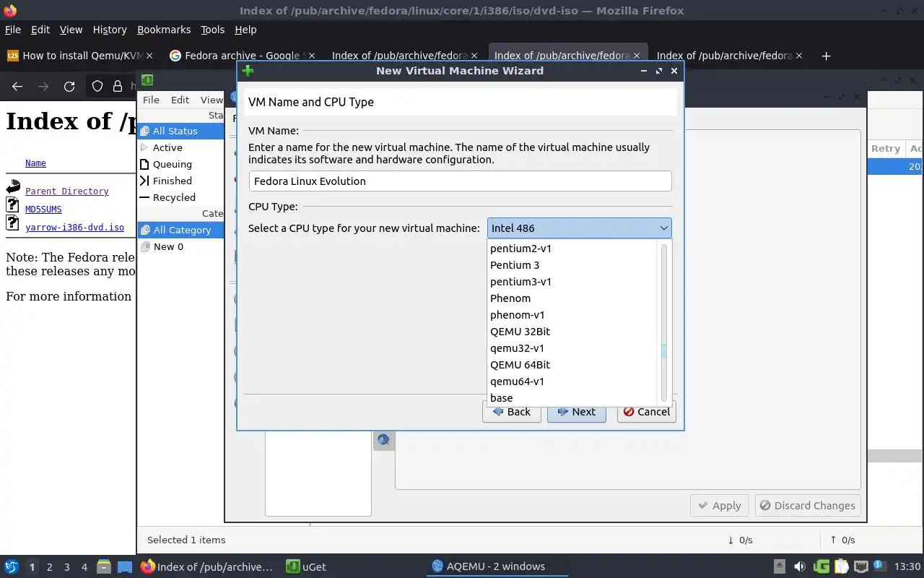Open Firefox tracking protection shield icon
The image size is (924, 578).
pyautogui.click(x=97, y=86)
